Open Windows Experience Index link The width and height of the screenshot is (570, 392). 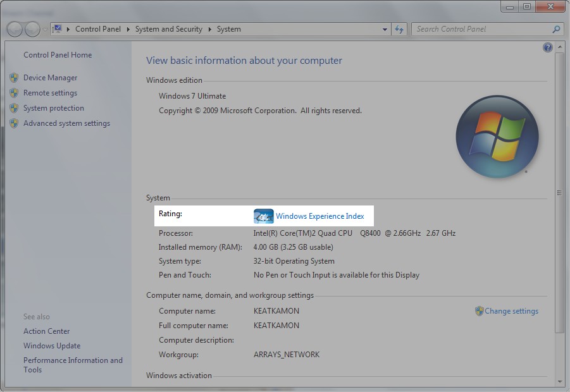(x=319, y=216)
